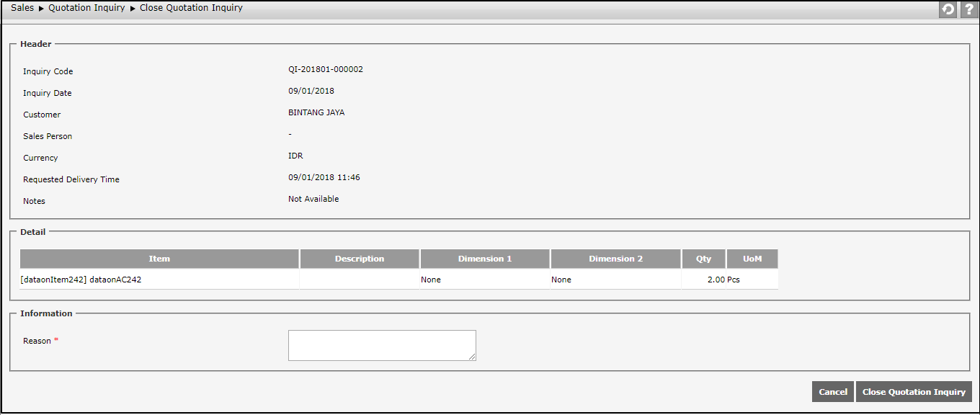The width and height of the screenshot is (980, 415).
Task: Click inquiry code QI-201801-000002
Action: [x=326, y=70]
